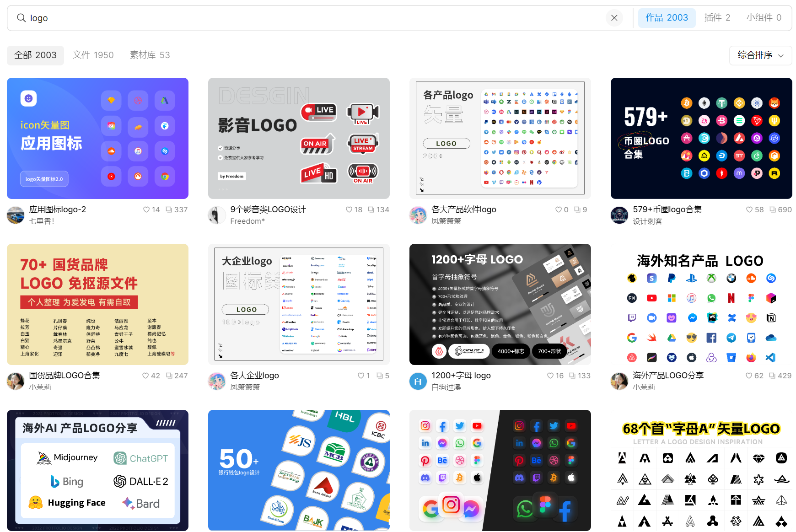Switch to 作品 2003 tab
Screen dimensions: 796x532
(x=667, y=18)
